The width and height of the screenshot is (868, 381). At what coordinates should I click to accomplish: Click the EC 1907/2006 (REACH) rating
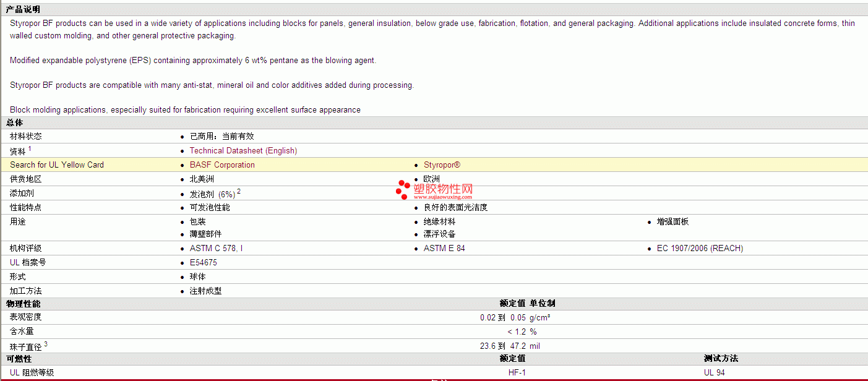tap(700, 248)
